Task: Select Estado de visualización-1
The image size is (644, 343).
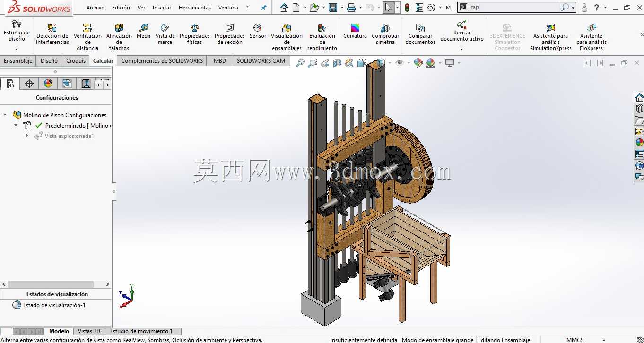Action: [54, 305]
